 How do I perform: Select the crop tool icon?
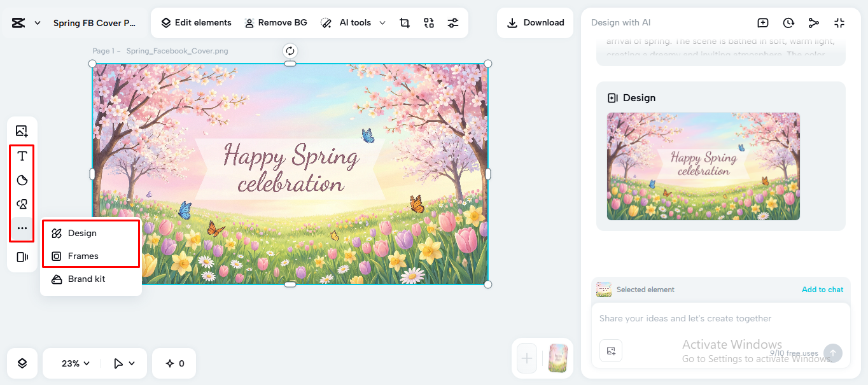click(405, 23)
